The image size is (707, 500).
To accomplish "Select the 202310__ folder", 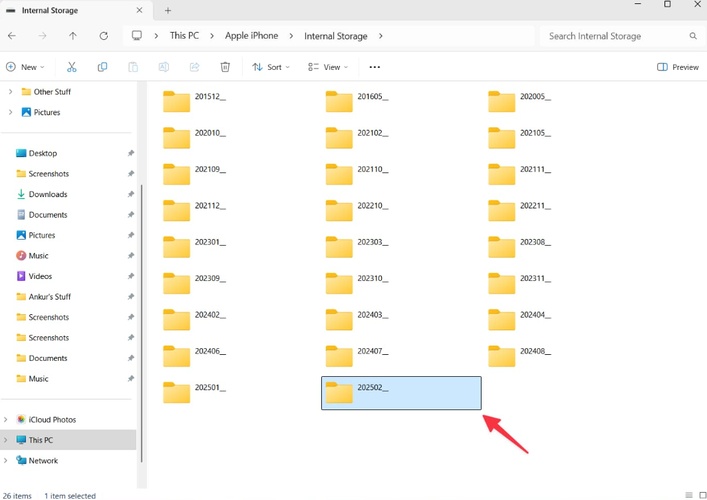I will [357, 284].
